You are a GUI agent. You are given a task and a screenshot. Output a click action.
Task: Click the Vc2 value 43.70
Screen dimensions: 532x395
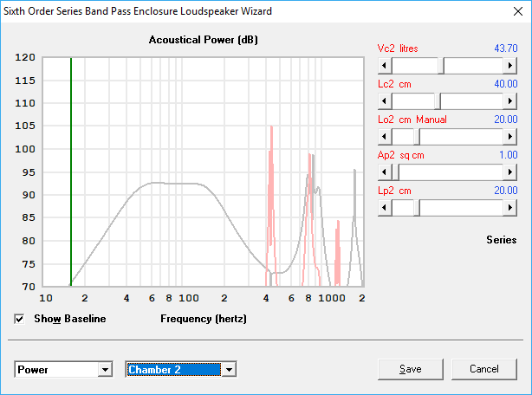(505, 49)
